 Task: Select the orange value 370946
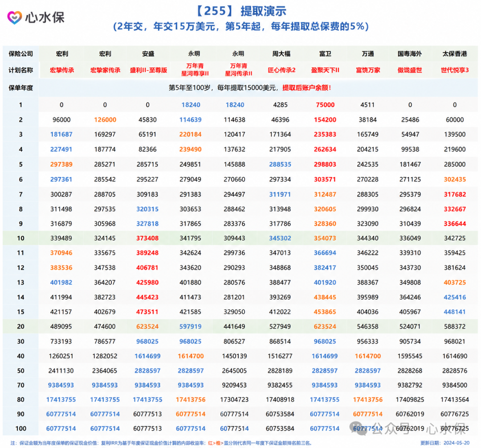(x=61, y=253)
